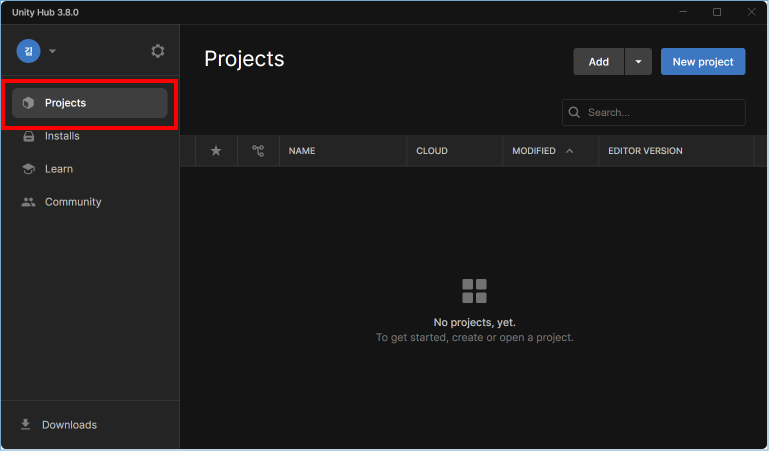Click the Add project button

coord(598,62)
